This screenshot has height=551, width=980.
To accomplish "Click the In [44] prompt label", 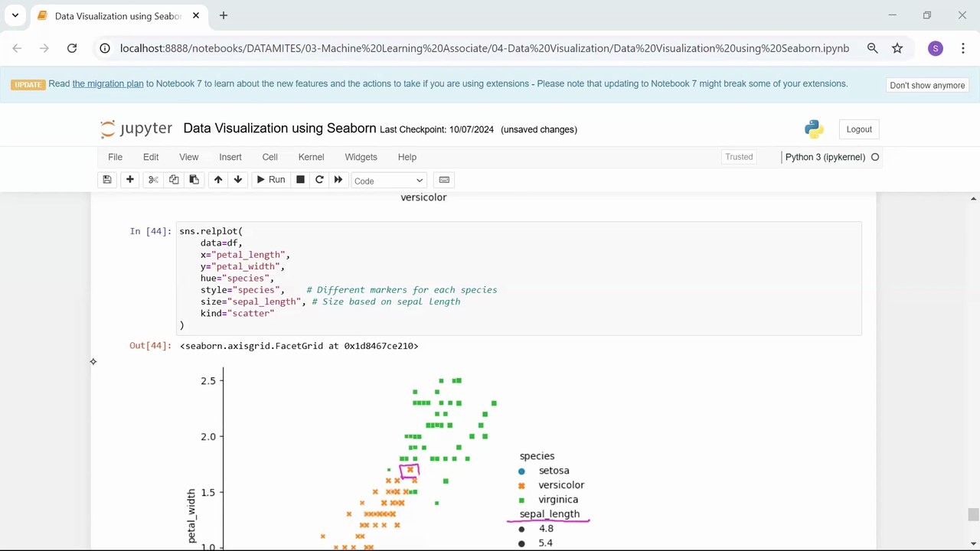I will pos(150,231).
